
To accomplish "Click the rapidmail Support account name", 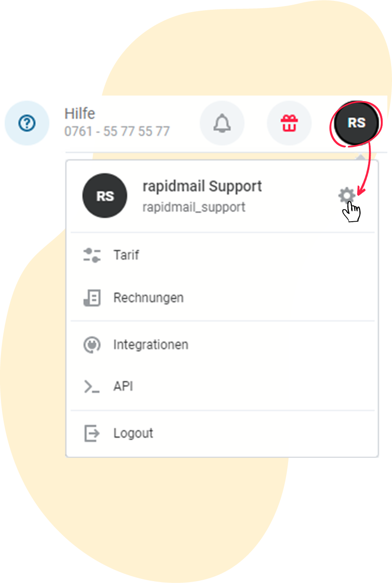I will (202, 186).
